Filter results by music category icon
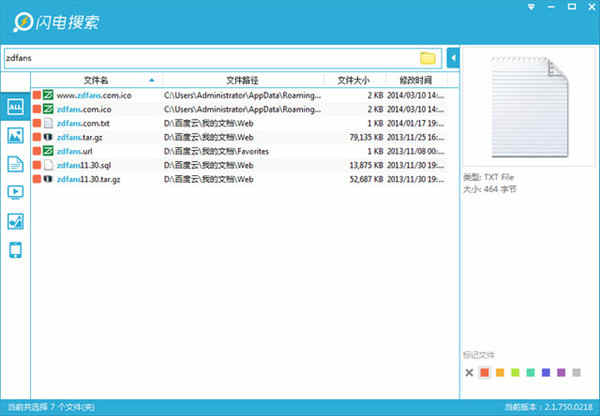The height and width of the screenshot is (416, 600). tap(15, 221)
